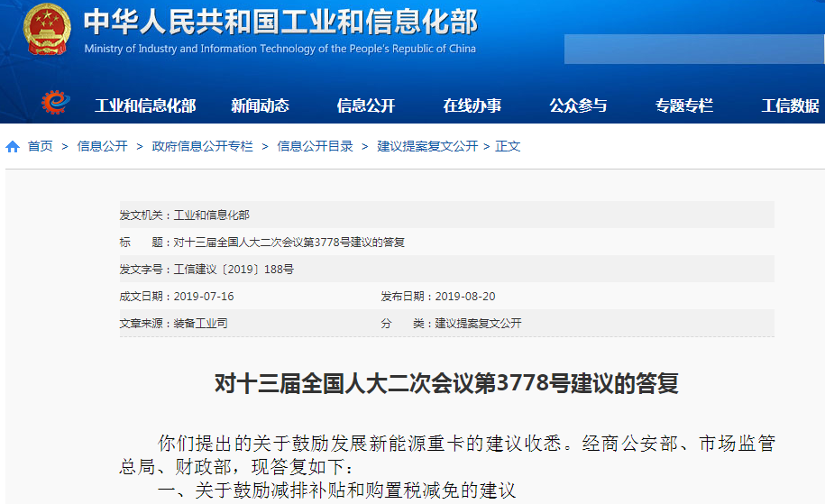Click the English ministry name subtitle
825x504 pixels.
(280, 49)
